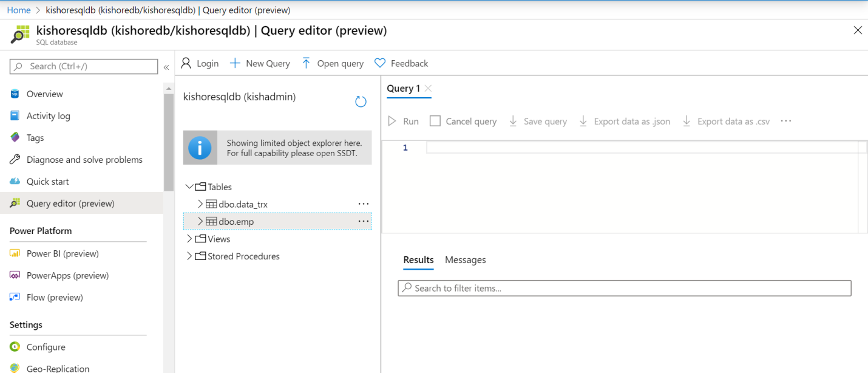
Task: Expand the Stored Procedures folder
Action: coord(189,256)
